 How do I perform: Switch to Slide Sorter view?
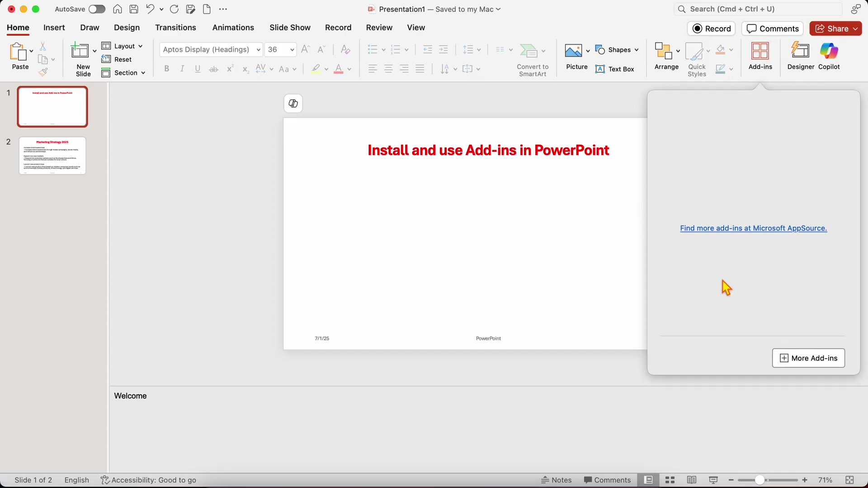click(x=670, y=480)
